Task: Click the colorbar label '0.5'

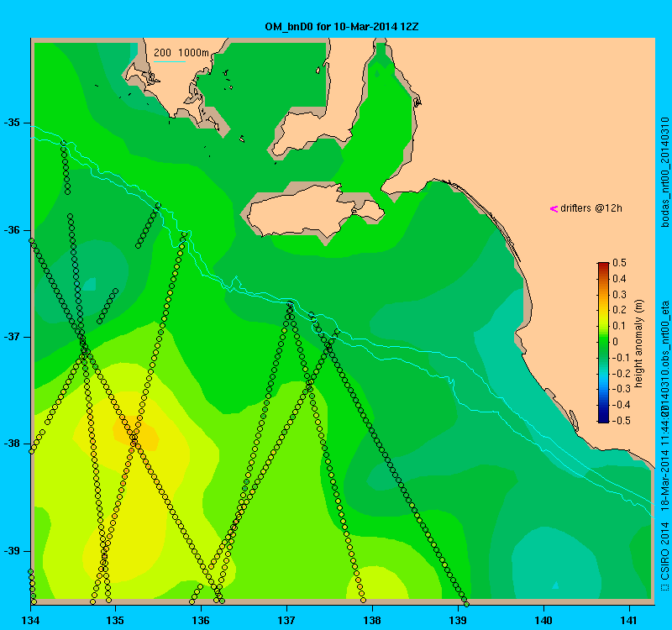Action: point(619,263)
